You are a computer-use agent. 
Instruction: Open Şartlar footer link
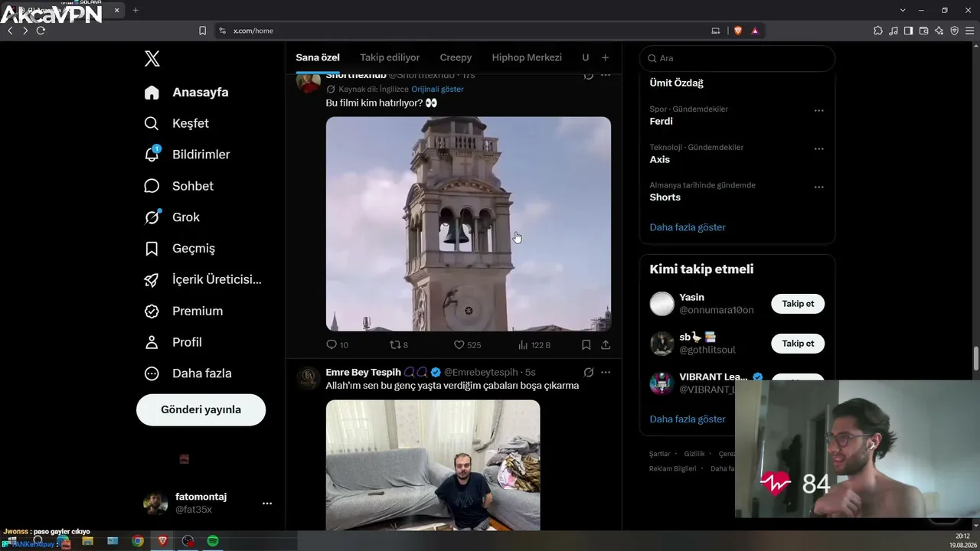point(659,454)
